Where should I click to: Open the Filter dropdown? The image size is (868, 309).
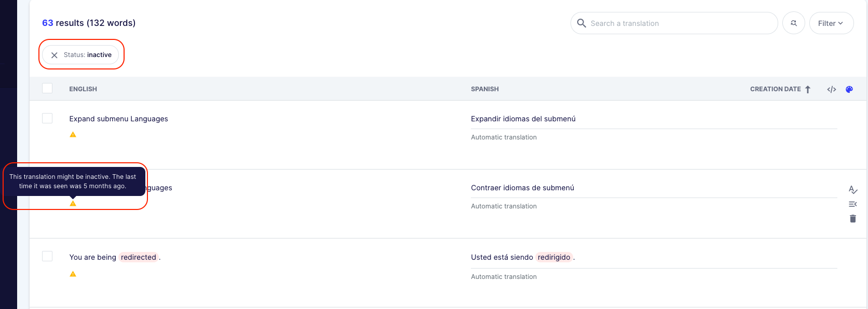coord(831,23)
